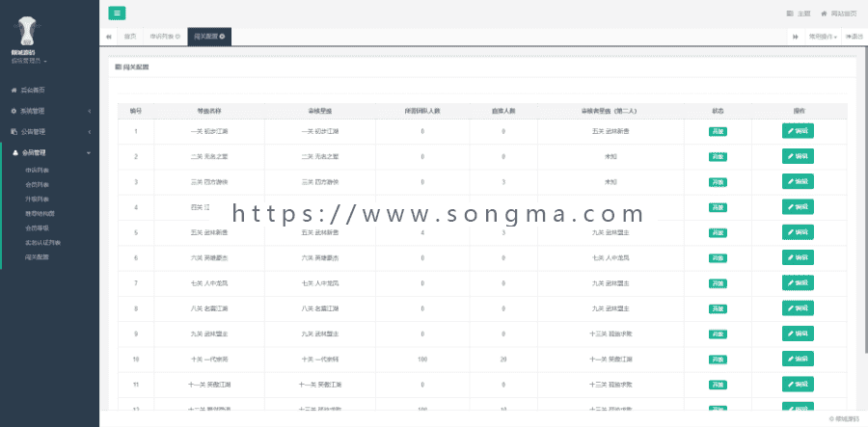Screen dimensions: 868x427
Task: Click the 开放 status badge in row 10
Action: pos(718,360)
